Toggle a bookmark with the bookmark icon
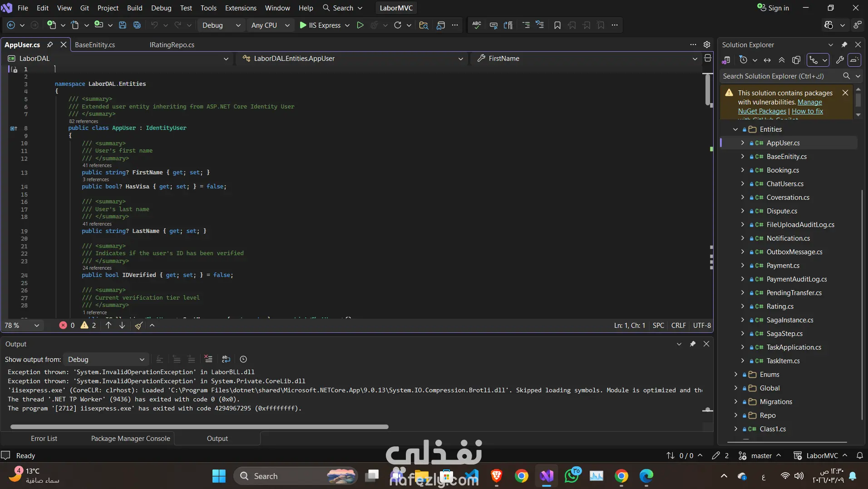868x489 pixels. click(557, 25)
